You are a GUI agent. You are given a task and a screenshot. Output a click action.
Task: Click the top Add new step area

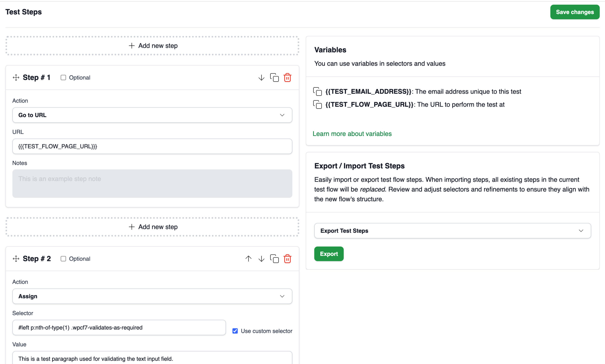pos(152,46)
